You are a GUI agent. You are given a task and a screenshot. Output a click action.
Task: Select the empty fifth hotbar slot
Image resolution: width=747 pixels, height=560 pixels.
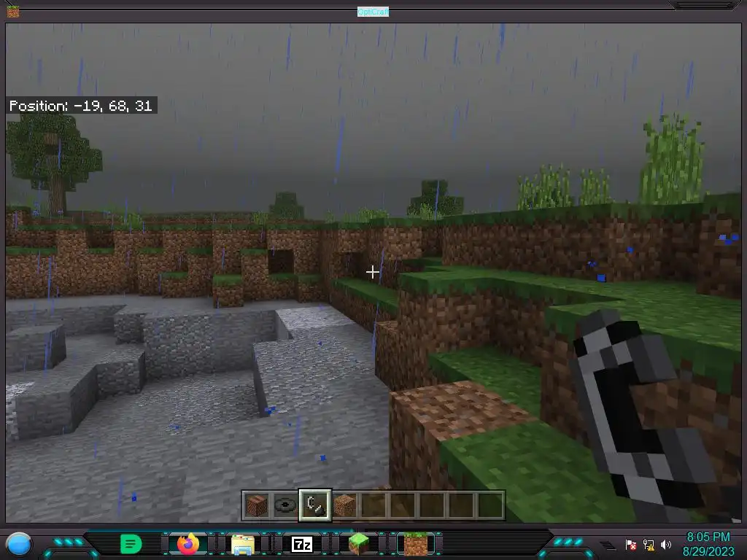373,505
